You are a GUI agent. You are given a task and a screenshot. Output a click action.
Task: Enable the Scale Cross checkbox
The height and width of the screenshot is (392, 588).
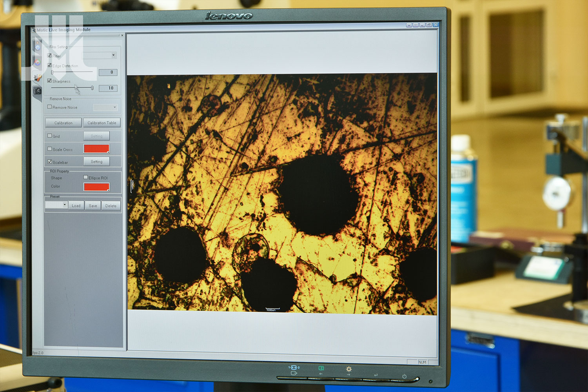pos(49,149)
